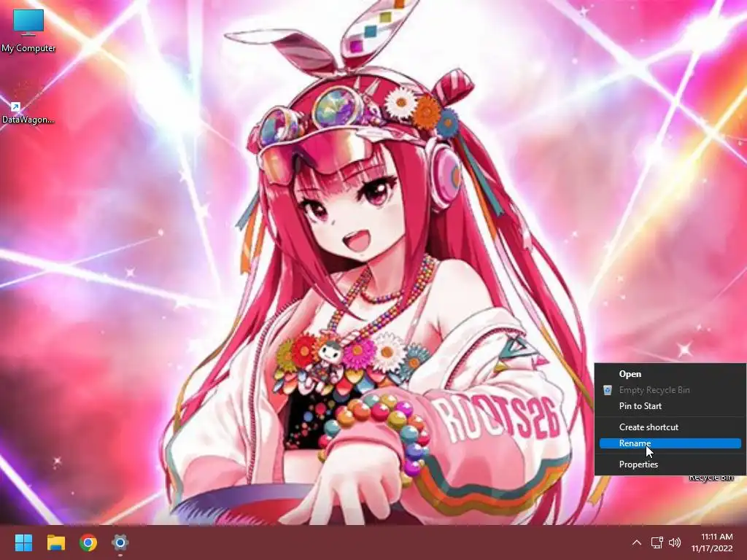Open the Settings gear on the taskbar
This screenshot has height=560, width=747.
pyautogui.click(x=120, y=542)
